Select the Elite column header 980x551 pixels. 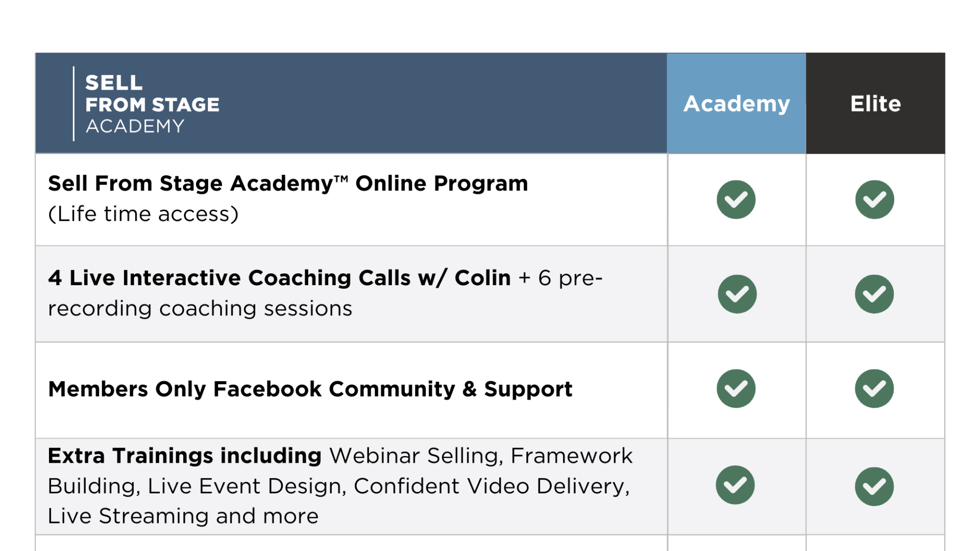click(x=876, y=103)
